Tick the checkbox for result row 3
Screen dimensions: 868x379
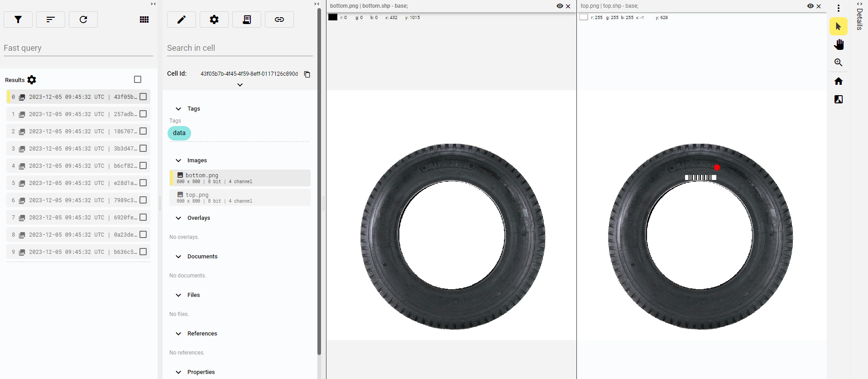(x=143, y=149)
